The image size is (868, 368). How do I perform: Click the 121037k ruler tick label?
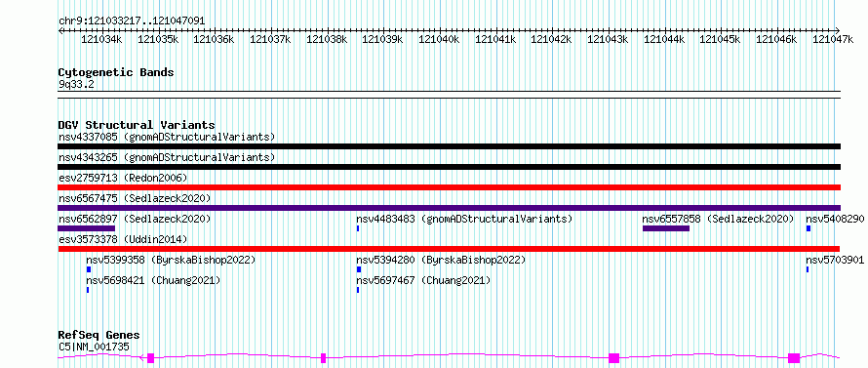point(270,39)
